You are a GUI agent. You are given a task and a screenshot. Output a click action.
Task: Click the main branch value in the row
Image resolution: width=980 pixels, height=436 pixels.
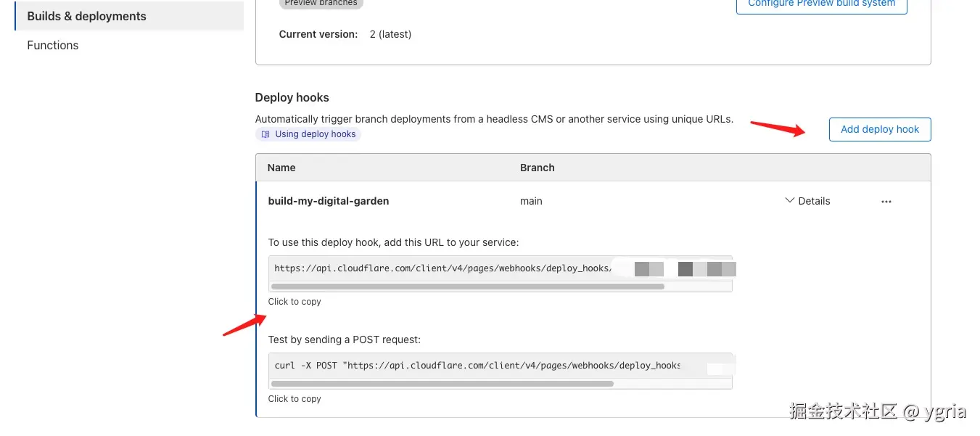pos(531,201)
